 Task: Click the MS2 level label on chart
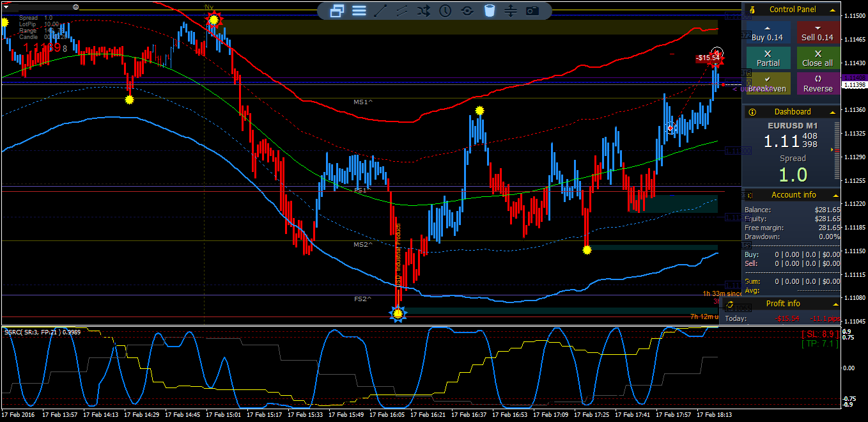click(x=363, y=244)
